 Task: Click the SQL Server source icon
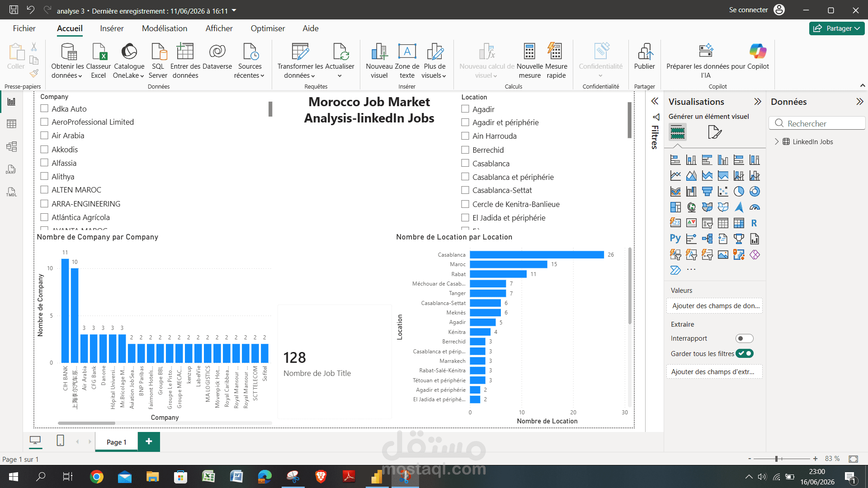(158, 61)
